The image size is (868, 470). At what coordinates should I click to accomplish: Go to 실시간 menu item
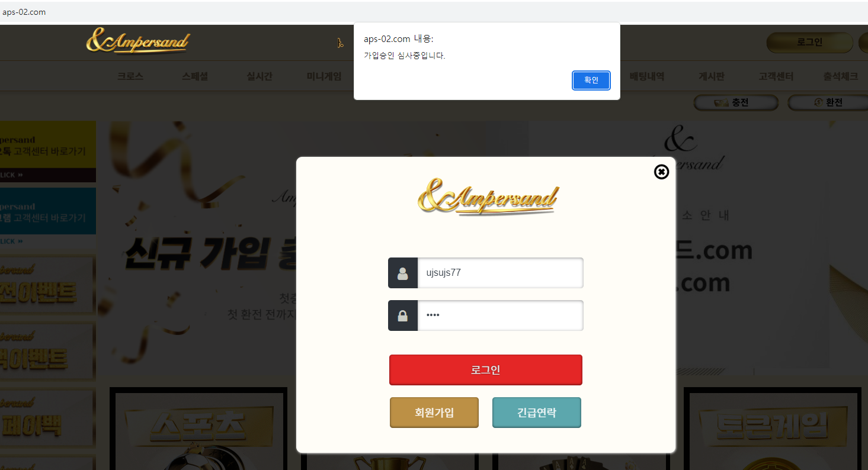260,76
